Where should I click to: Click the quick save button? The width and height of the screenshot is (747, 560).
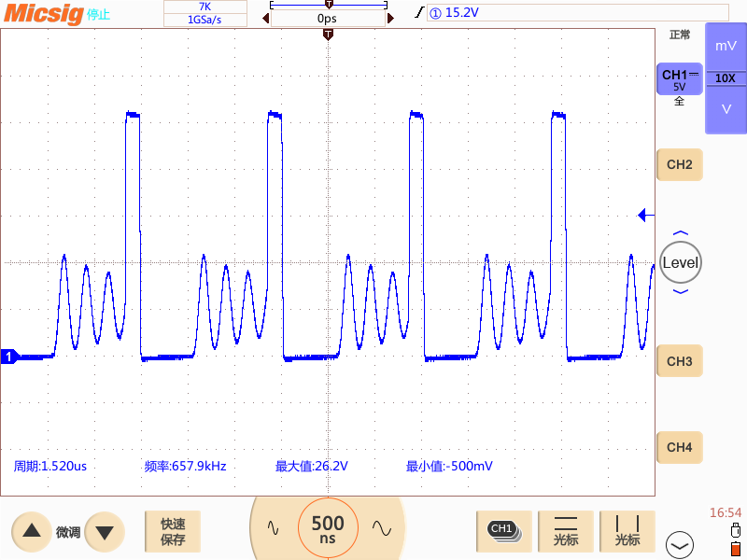(173, 531)
